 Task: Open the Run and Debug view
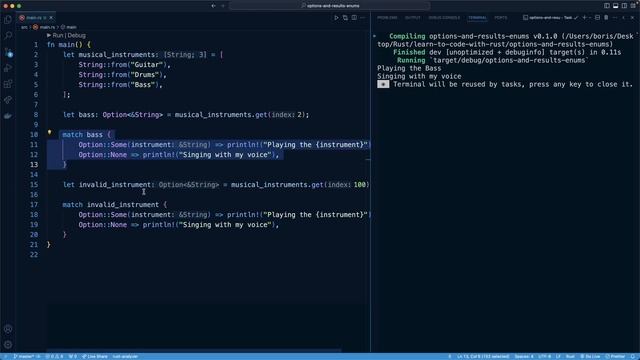pos(8,68)
